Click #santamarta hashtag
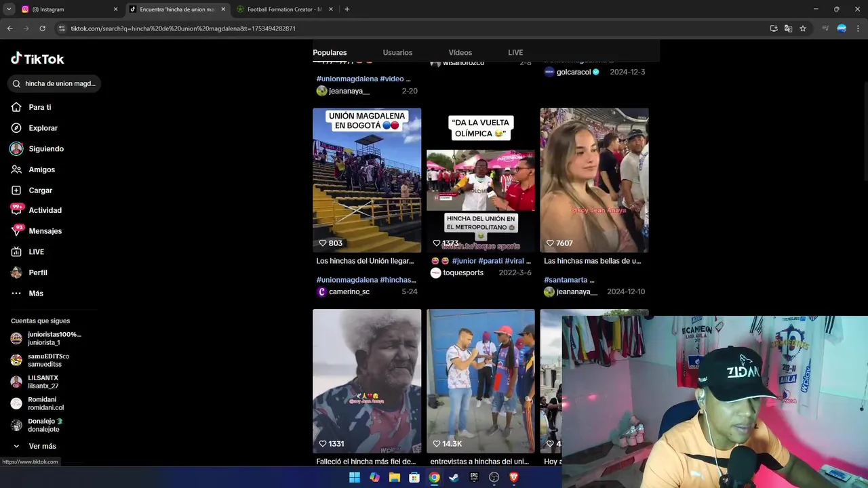868x488 pixels. click(566, 280)
